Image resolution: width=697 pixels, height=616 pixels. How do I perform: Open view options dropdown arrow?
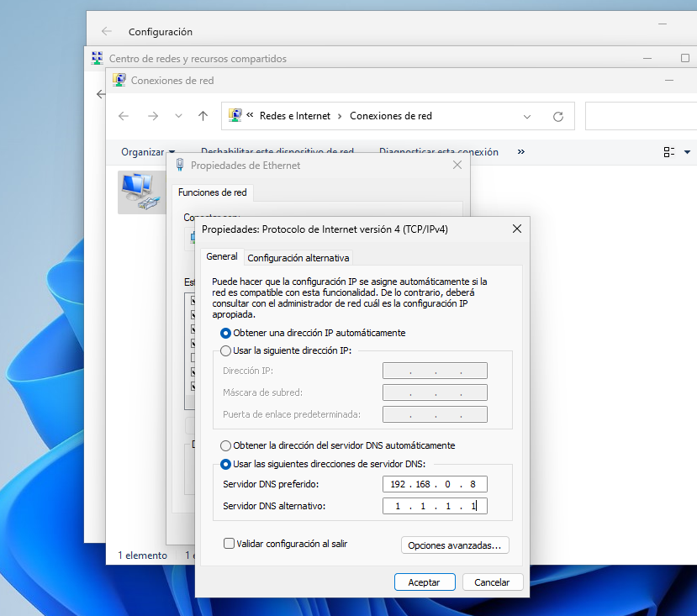tap(687, 152)
